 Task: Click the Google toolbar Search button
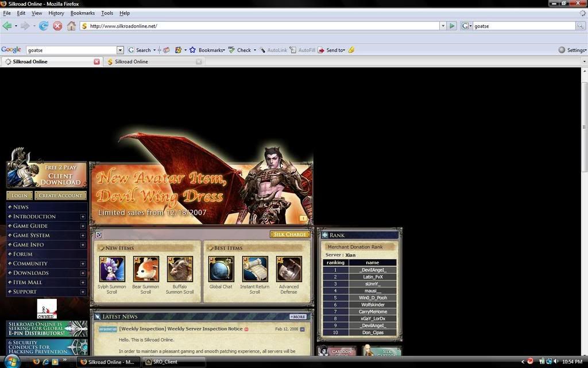(x=140, y=50)
